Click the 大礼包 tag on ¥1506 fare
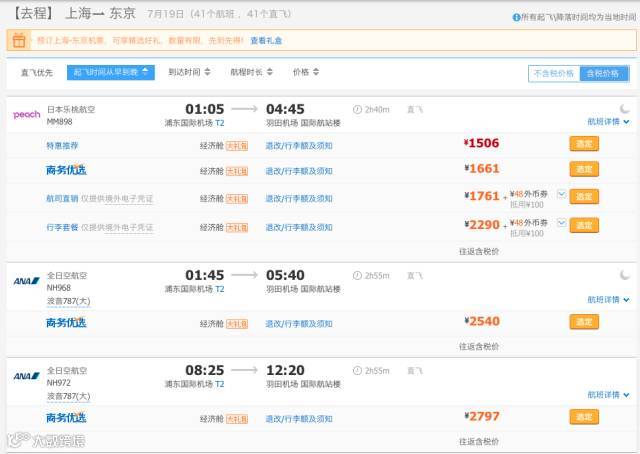Image resolution: width=640 pixels, height=454 pixels. point(237,146)
